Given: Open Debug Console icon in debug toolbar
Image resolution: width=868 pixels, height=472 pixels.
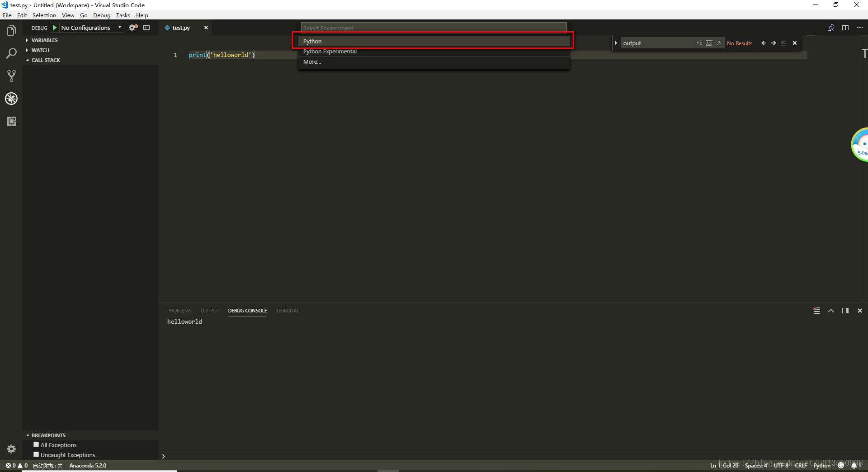Looking at the screenshot, I should point(146,28).
